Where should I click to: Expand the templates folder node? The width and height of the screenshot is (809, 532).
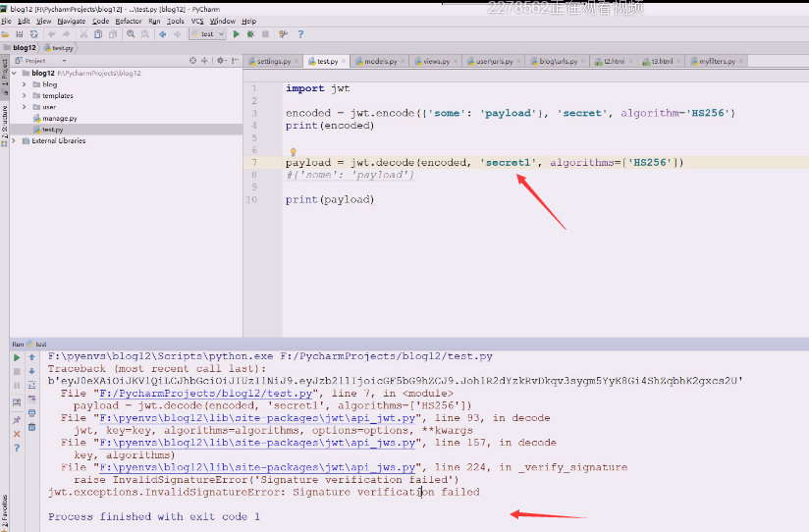pyautogui.click(x=24, y=95)
